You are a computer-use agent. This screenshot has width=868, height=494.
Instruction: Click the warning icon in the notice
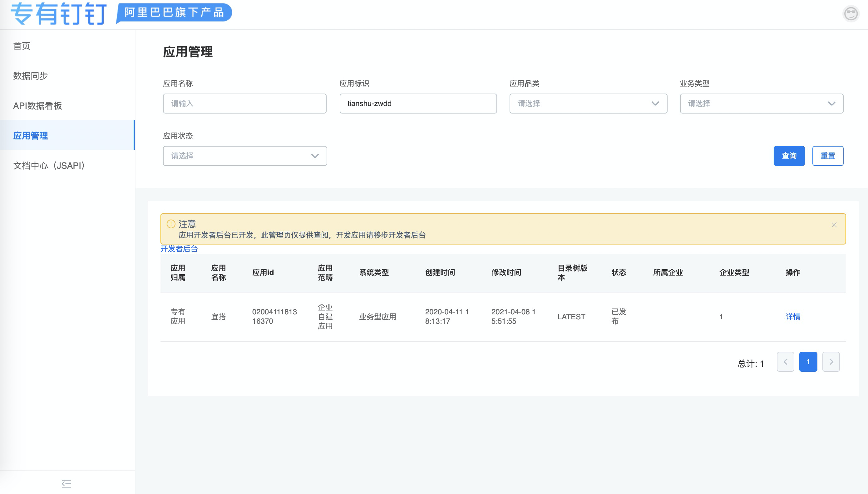171,224
